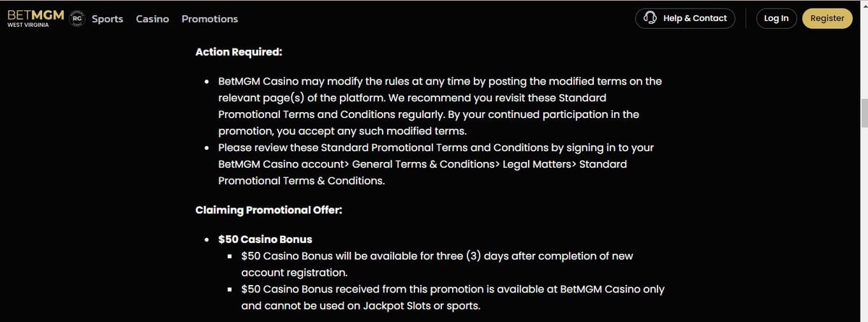Click the vertical divider beside Log In
Image resolution: width=868 pixels, height=322 pixels.
746,18
